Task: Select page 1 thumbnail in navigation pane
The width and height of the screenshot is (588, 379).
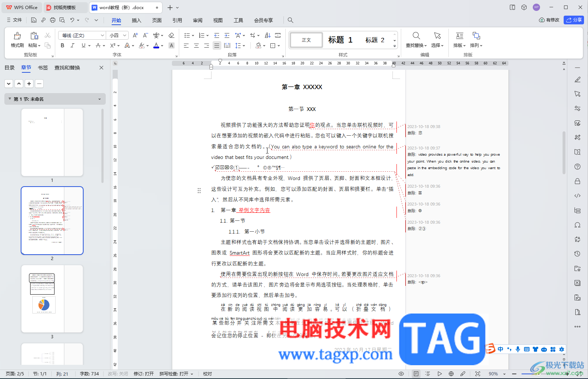Action: pyautogui.click(x=52, y=142)
